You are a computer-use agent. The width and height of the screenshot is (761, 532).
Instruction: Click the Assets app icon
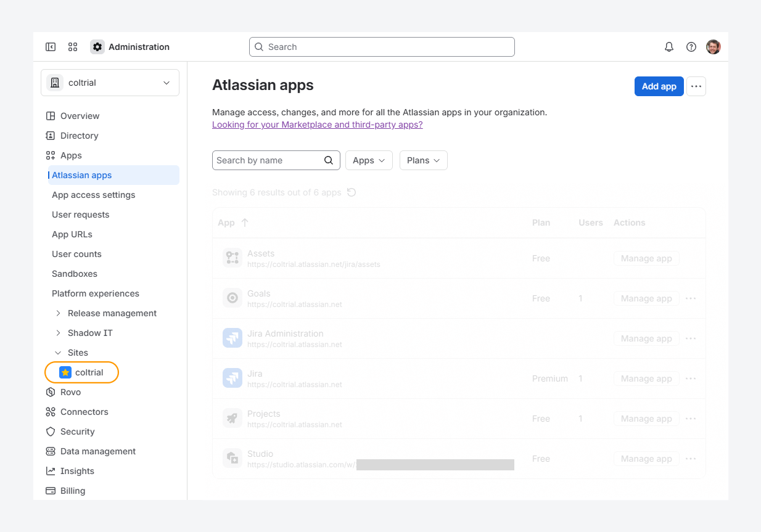(x=232, y=258)
